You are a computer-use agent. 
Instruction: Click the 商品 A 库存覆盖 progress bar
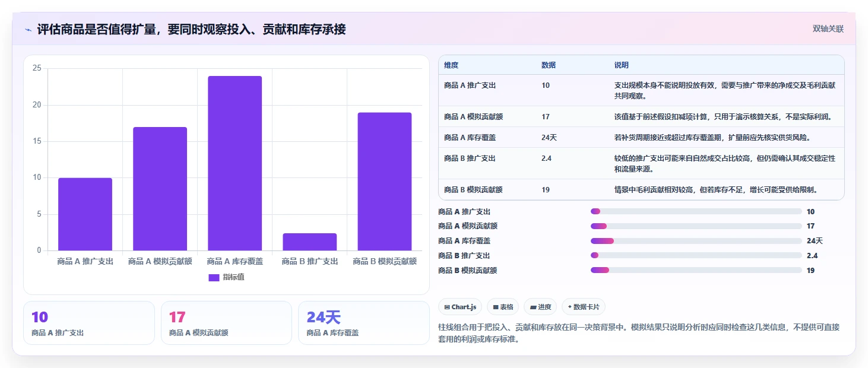[696, 240]
